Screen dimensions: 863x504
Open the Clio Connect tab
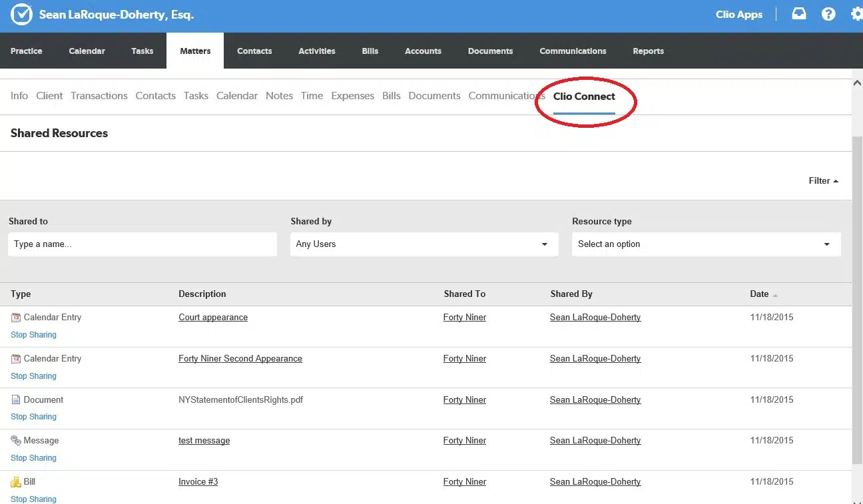[584, 97]
